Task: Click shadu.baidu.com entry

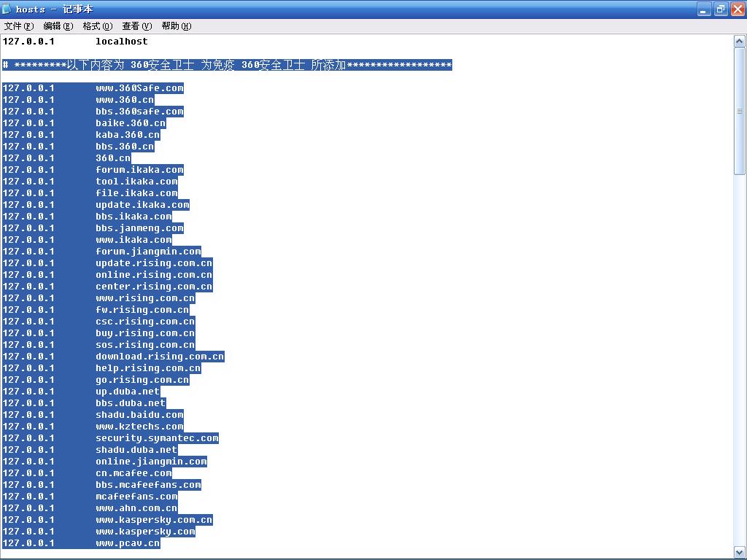Action: [139, 415]
